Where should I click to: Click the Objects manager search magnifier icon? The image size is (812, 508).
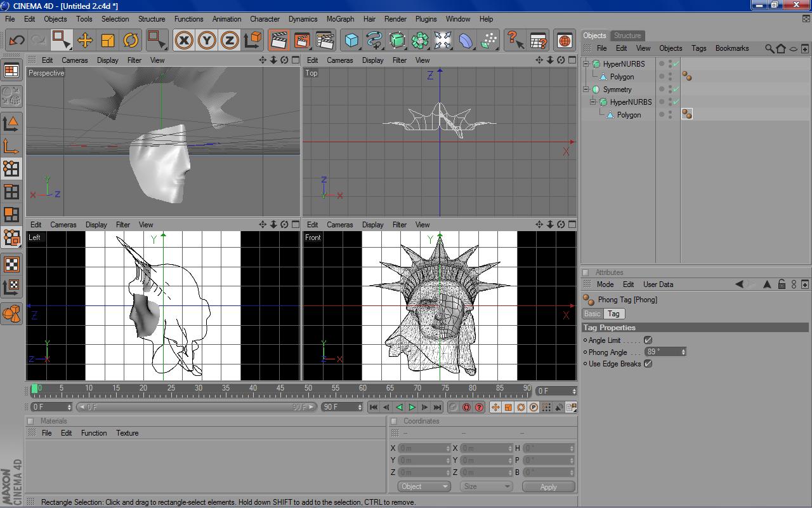tap(769, 48)
